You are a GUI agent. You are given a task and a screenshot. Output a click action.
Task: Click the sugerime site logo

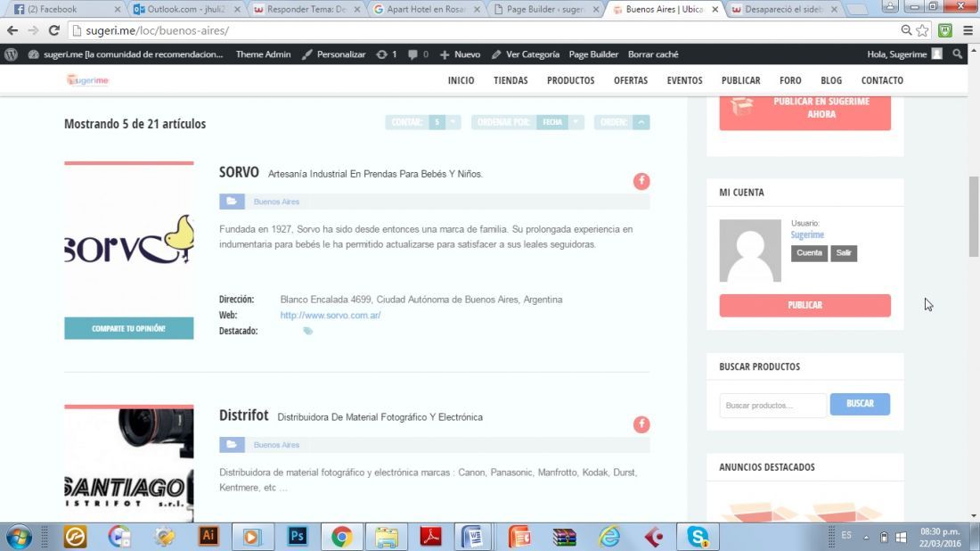coord(87,80)
